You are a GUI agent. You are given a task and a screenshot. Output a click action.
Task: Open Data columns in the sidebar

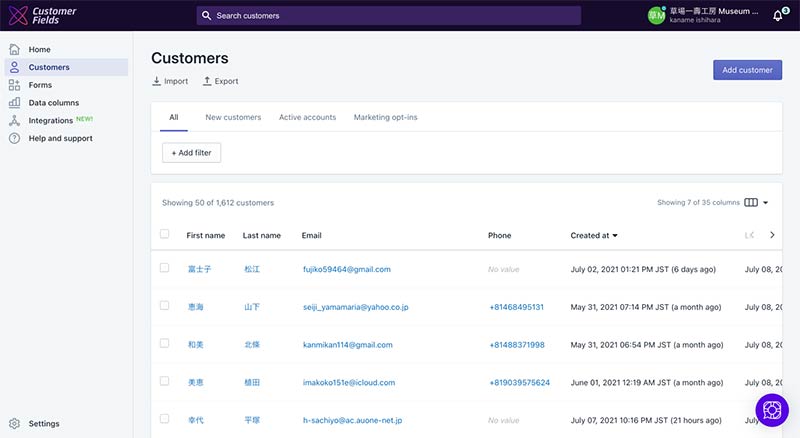coord(53,103)
